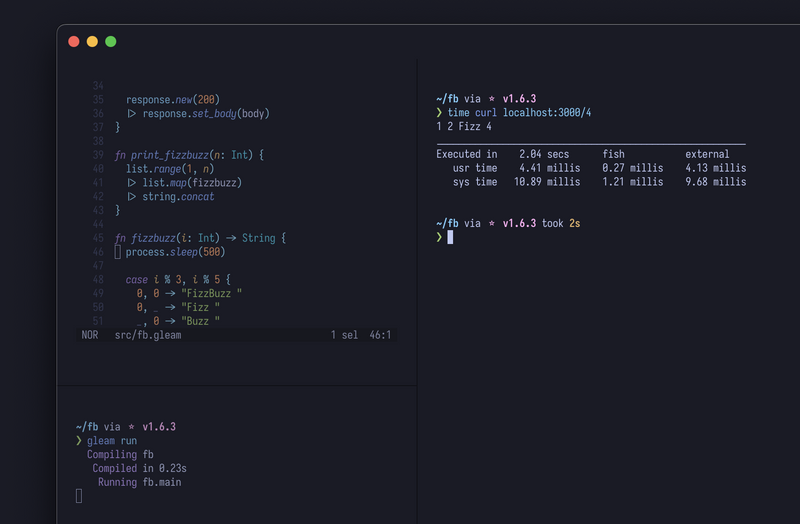Viewport: 800px width, 524px height.
Task: Click the prompt chevron before gleam run
Action: 78,441
